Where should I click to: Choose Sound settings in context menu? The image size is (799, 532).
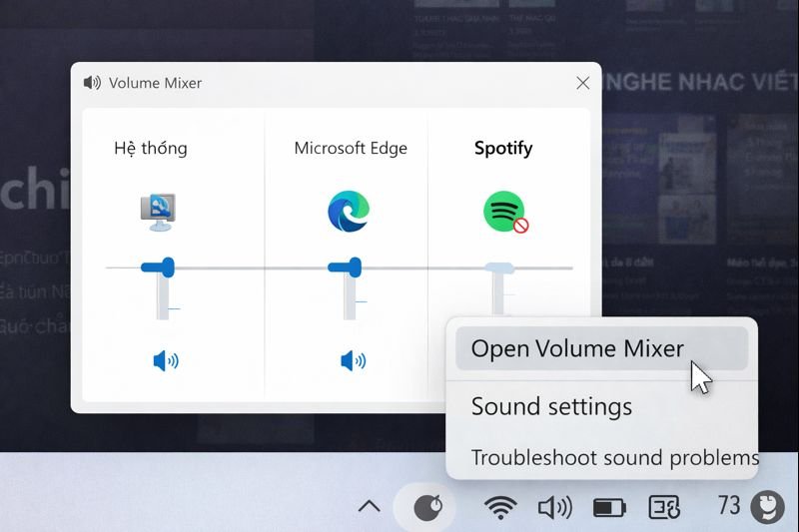(551, 406)
